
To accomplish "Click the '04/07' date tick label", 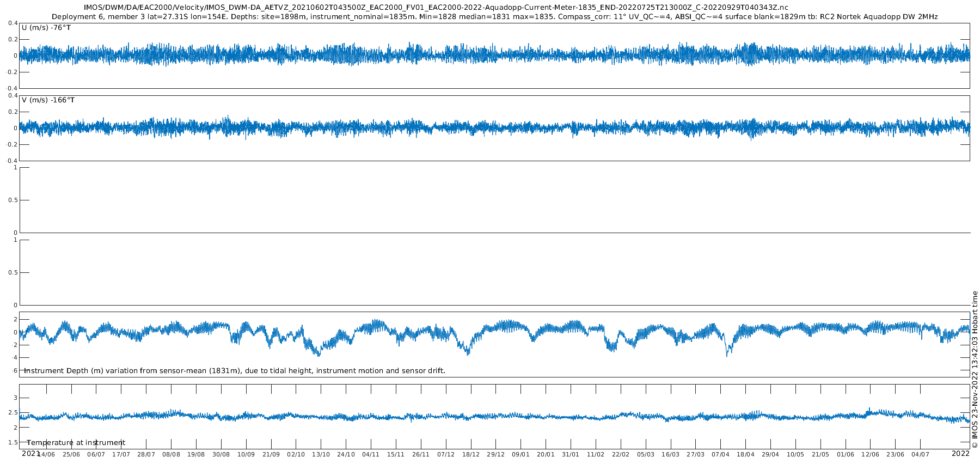I will (921, 454).
